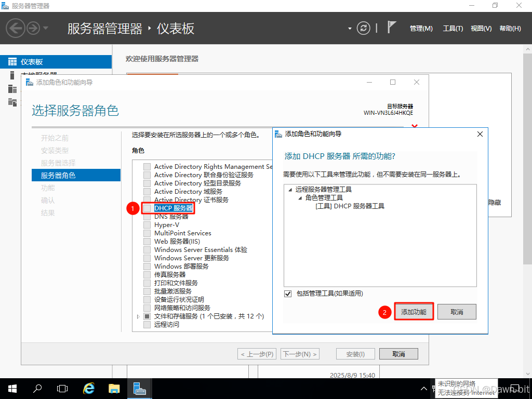Close the DHCP features dialog
The image size is (532, 399).
pyautogui.click(x=480, y=134)
